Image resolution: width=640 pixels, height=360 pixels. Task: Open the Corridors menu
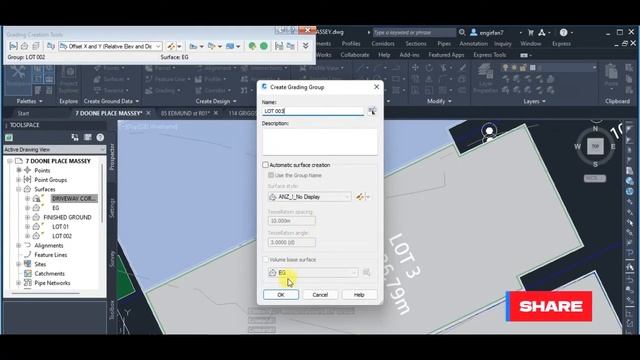[x=382, y=44]
